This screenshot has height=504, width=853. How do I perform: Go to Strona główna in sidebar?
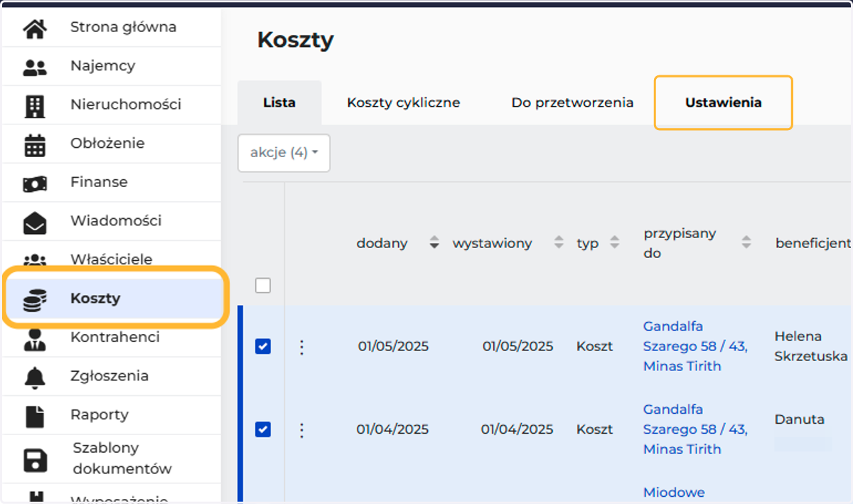click(x=123, y=27)
